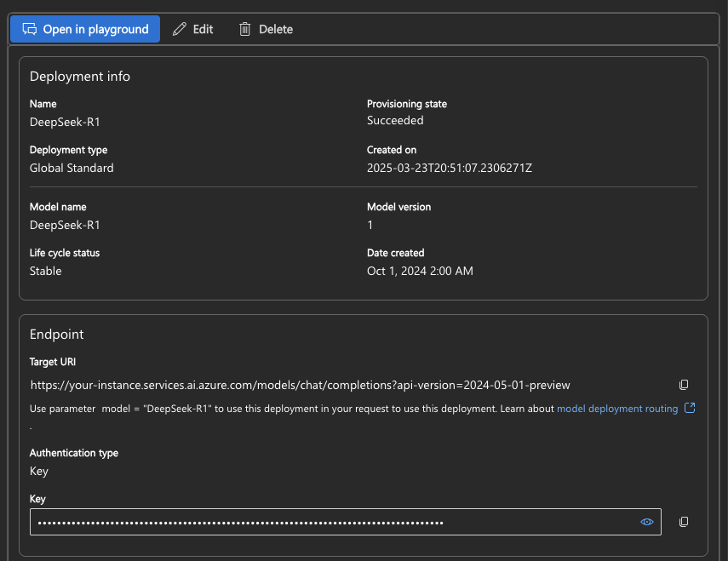Screen dimensions: 728x561
Task: Select the Model version value 1
Action: (x=370, y=225)
